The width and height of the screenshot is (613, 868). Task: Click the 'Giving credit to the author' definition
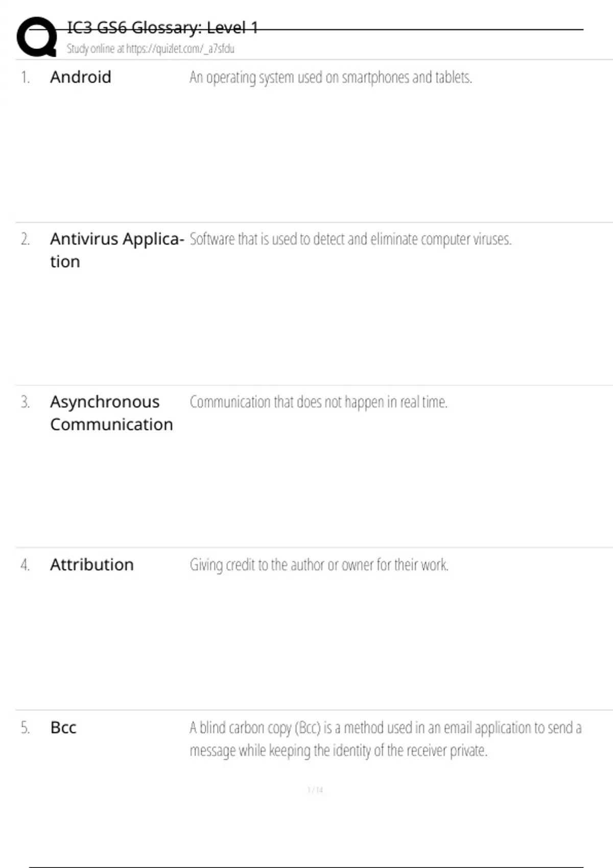click(319, 565)
